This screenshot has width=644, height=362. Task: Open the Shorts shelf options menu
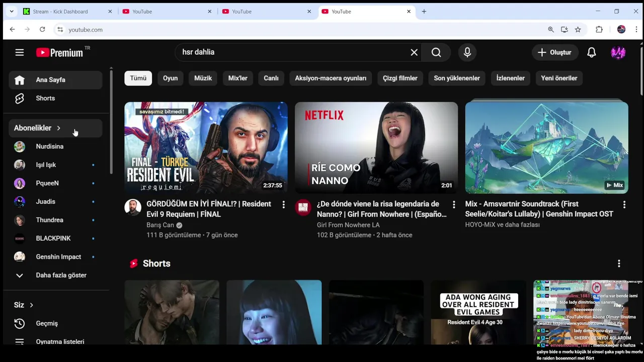click(x=619, y=263)
